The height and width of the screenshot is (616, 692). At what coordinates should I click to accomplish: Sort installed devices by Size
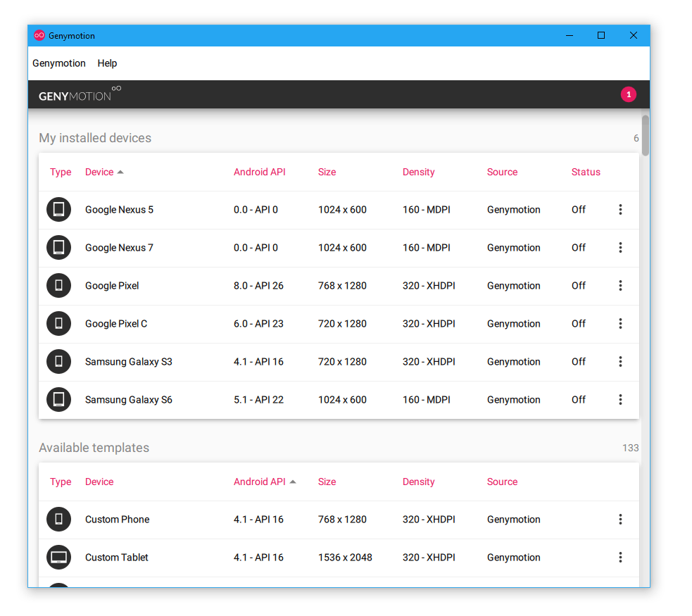click(x=327, y=172)
